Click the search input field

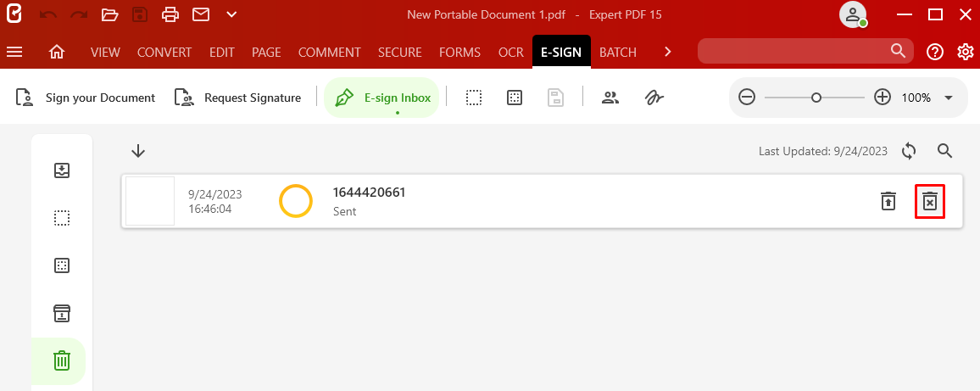tap(793, 51)
